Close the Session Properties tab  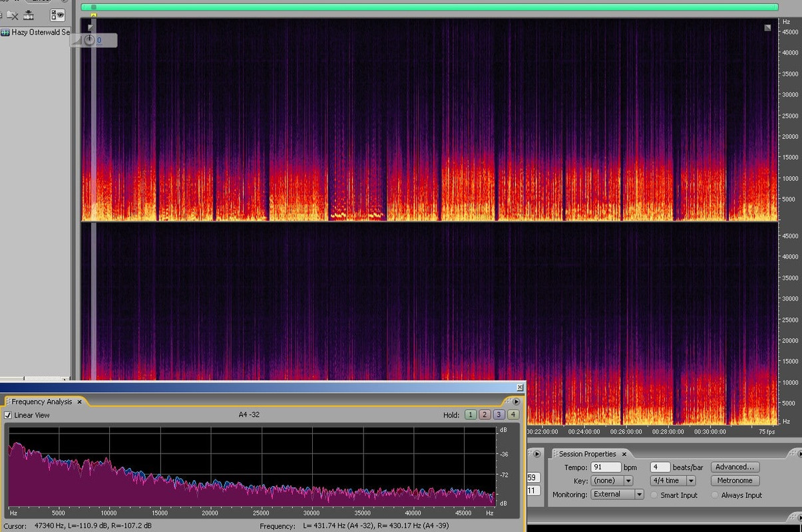624,454
